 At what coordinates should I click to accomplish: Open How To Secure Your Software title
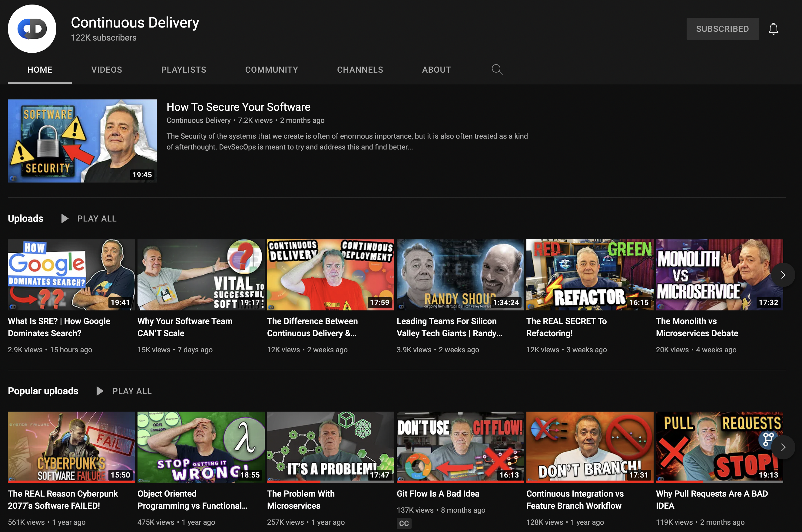pyautogui.click(x=238, y=107)
